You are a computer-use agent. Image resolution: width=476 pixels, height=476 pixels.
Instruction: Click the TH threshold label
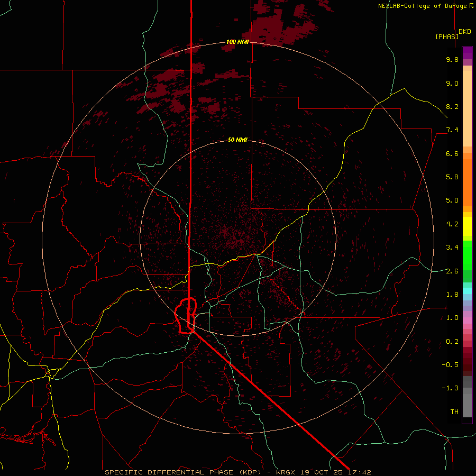[454, 412]
